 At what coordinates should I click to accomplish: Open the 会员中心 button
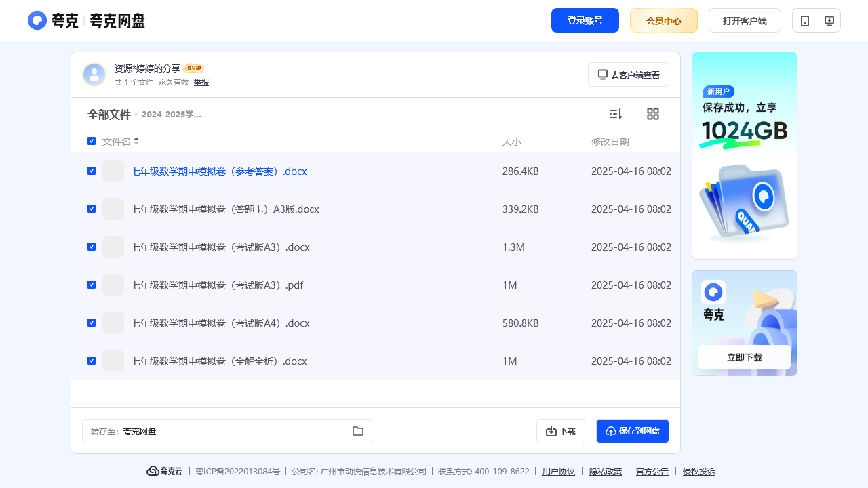664,20
